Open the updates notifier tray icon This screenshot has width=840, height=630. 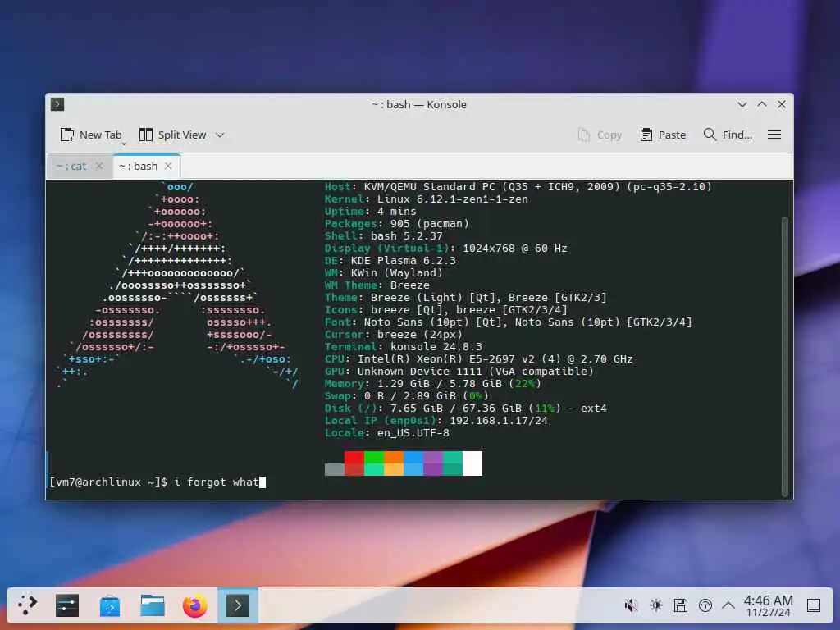click(x=705, y=606)
